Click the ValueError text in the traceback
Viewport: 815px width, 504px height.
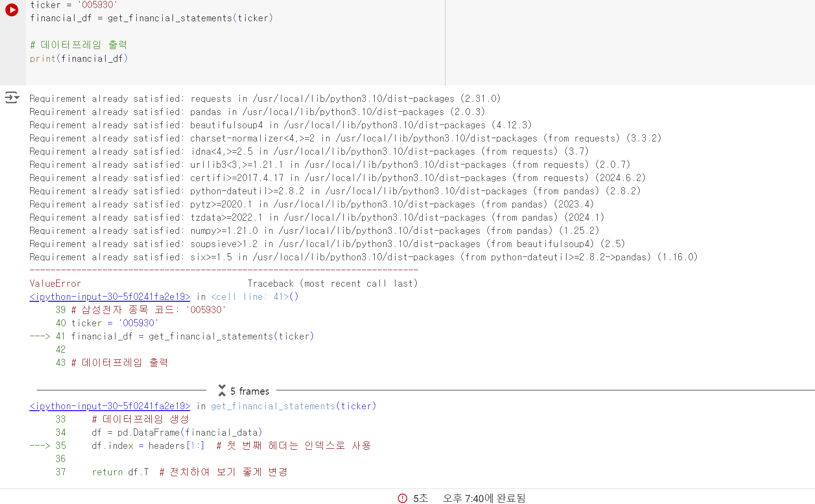click(55, 283)
